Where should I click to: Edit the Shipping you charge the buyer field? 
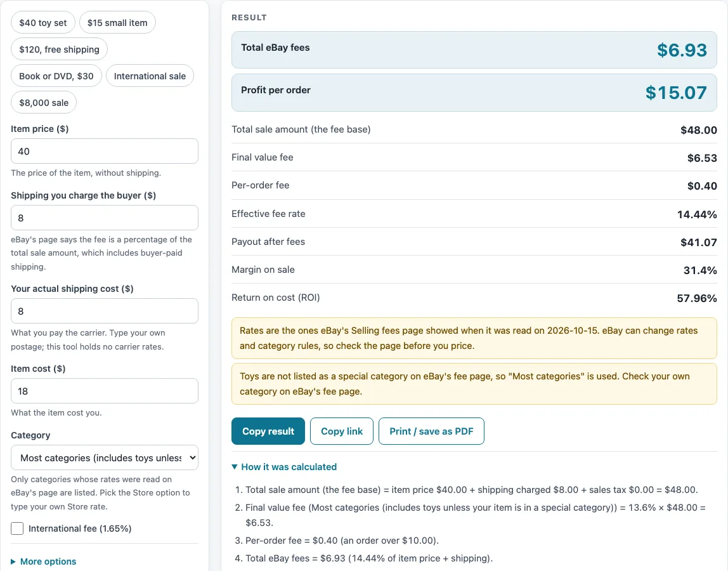(105, 218)
